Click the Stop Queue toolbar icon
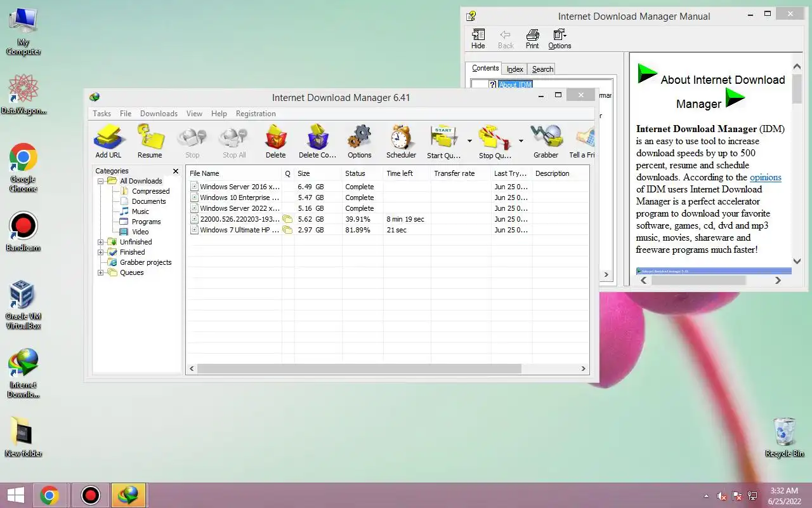The image size is (812, 508). [495, 141]
